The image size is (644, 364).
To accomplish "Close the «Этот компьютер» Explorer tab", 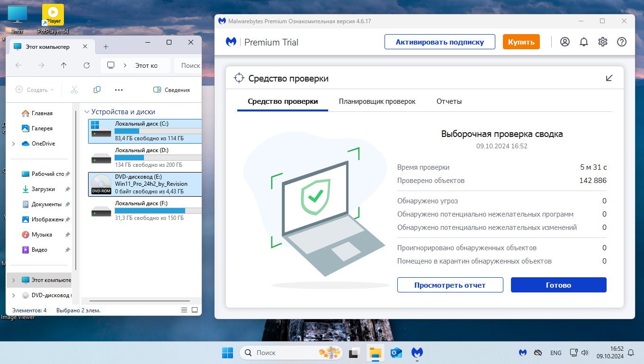I will [85, 46].
